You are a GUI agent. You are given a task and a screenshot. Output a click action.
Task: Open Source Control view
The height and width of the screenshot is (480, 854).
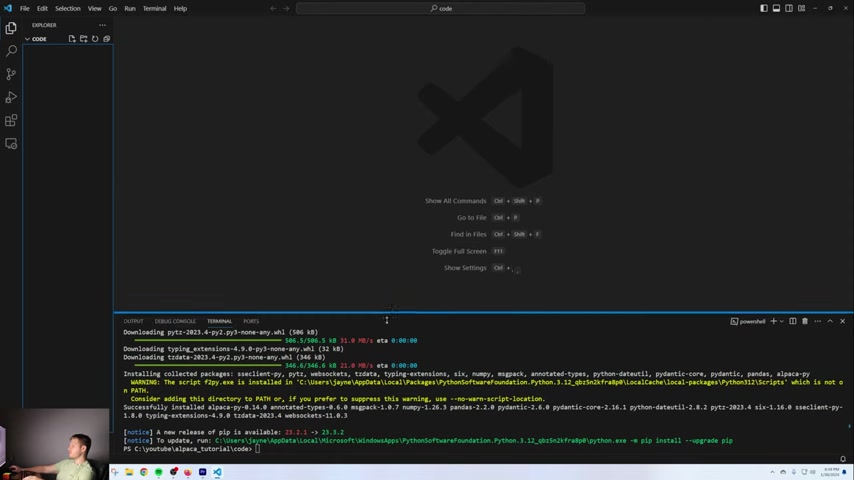pyautogui.click(x=11, y=74)
